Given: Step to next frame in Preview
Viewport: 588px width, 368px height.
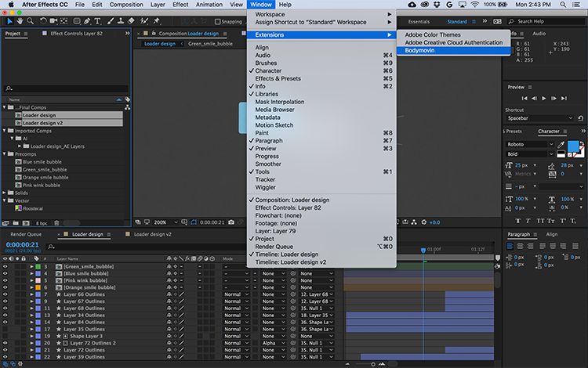Looking at the screenshot, I should click(554, 99).
